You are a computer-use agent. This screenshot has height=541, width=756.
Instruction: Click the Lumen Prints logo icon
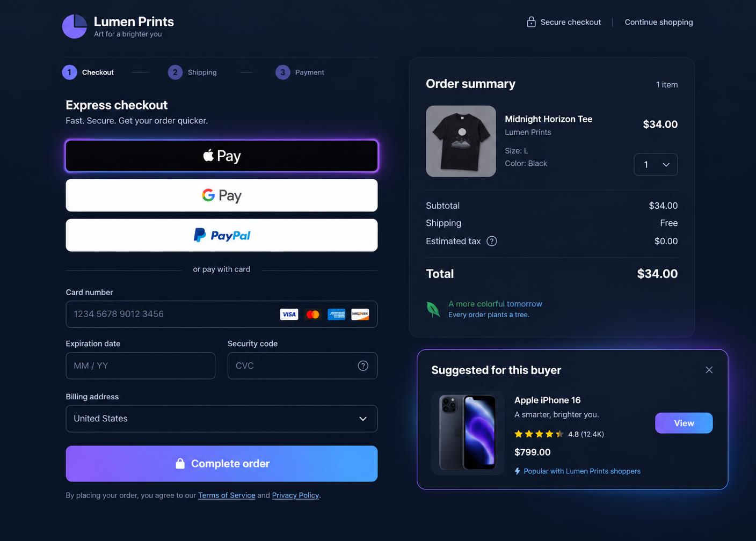[x=74, y=26]
